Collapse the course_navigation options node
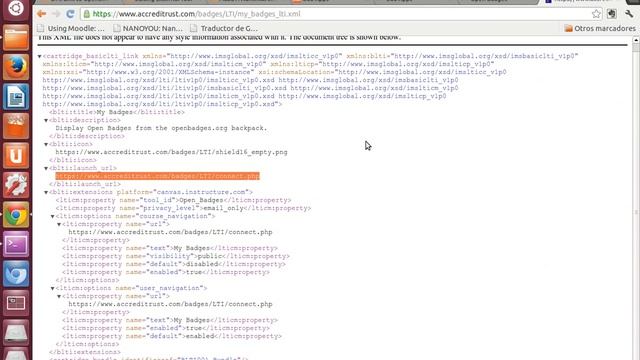640x360 pixels. click(x=53, y=216)
